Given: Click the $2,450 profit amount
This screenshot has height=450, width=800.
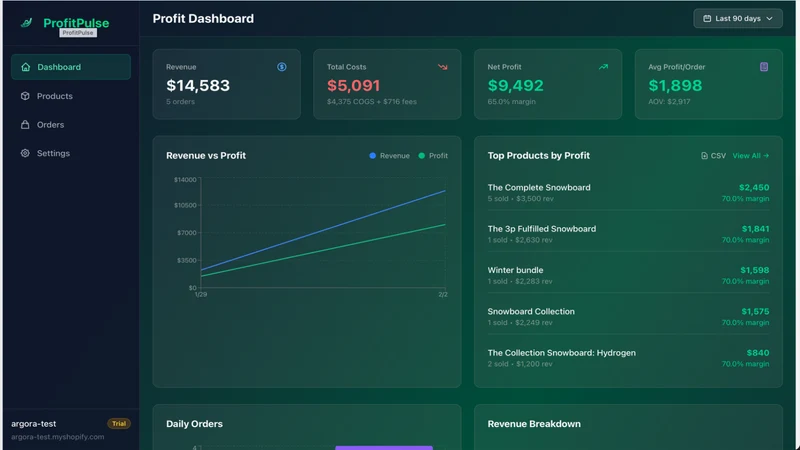Looking at the screenshot, I should [754, 187].
